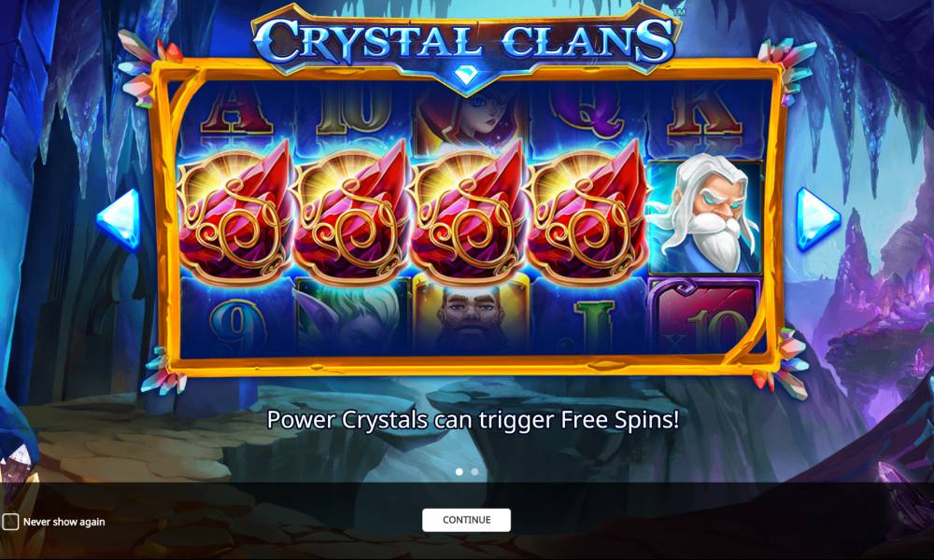
Task: Click the x10 multiplier symbol
Action: point(705,316)
